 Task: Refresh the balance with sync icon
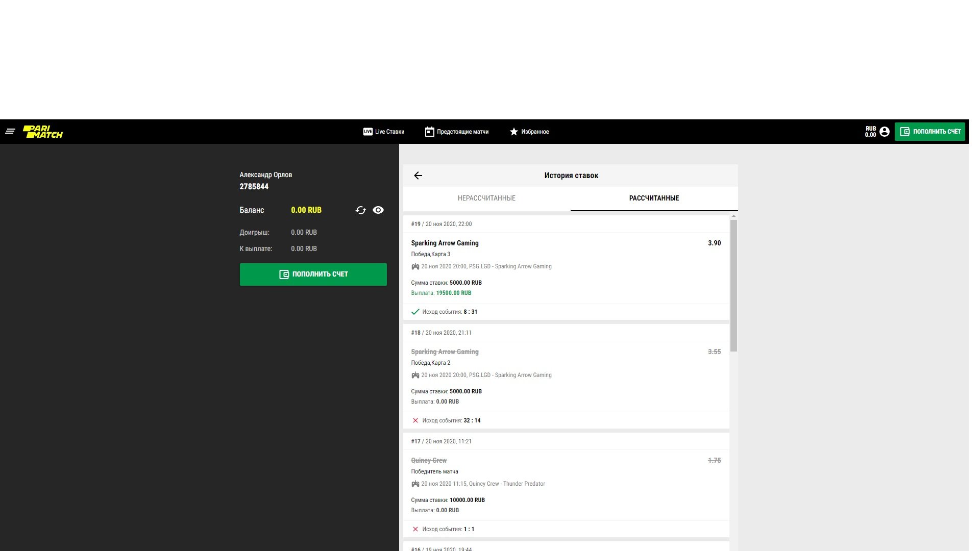pos(361,210)
